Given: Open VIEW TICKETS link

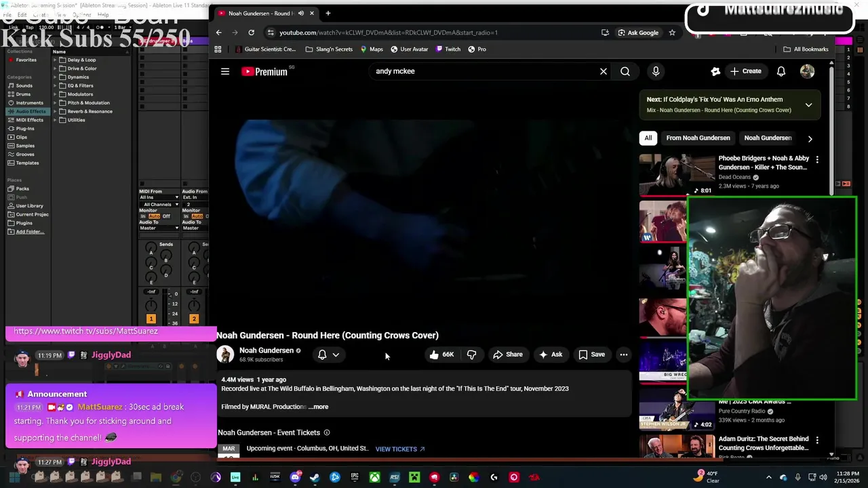Looking at the screenshot, I should click(400, 449).
